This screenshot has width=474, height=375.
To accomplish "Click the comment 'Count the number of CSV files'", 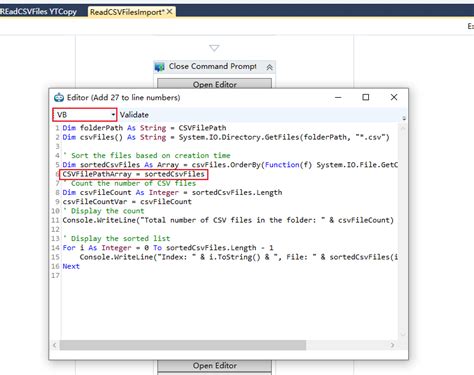I will [x=129, y=183].
